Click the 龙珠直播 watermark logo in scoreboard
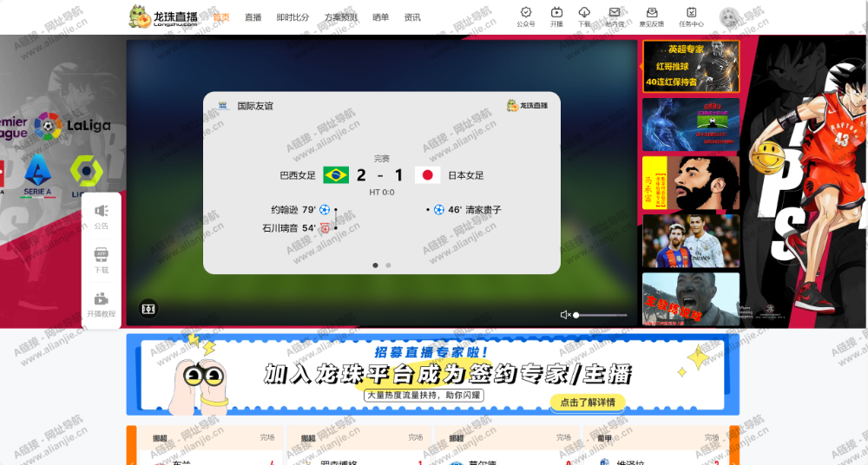Screen dimensions: 868x465 click(x=527, y=105)
